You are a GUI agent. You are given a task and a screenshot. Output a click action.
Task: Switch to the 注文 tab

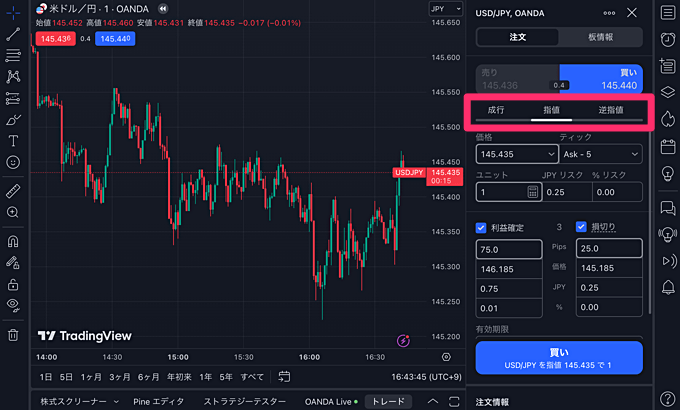518,37
